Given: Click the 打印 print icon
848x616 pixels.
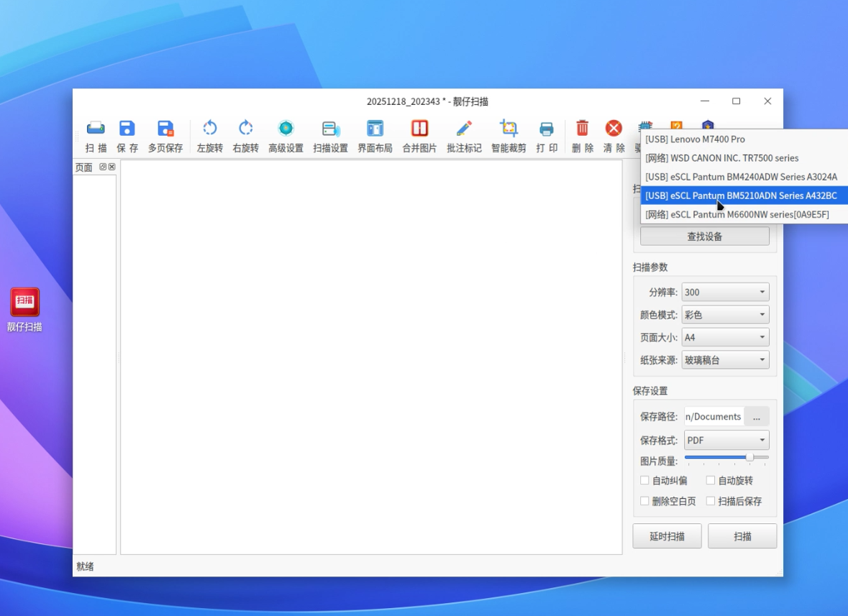Looking at the screenshot, I should (x=547, y=136).
